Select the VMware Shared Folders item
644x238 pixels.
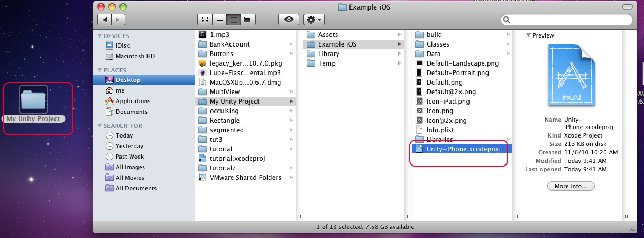(246, 177)
